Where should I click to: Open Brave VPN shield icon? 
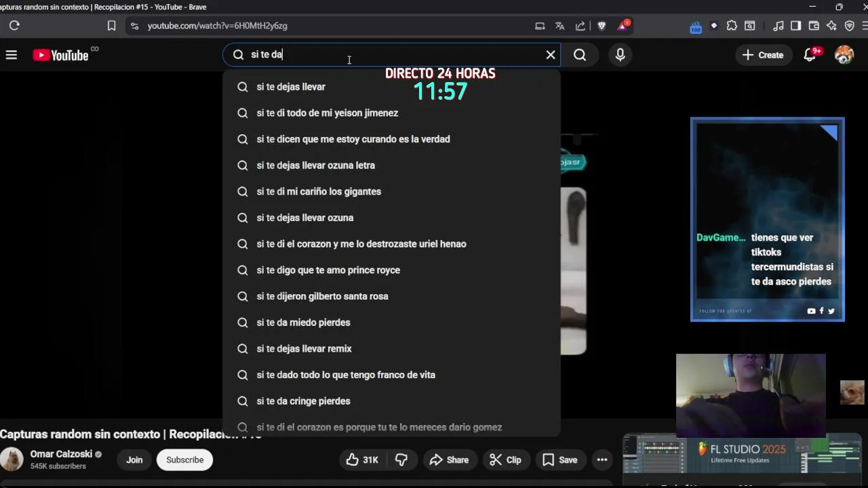click(x=850, y=26)
